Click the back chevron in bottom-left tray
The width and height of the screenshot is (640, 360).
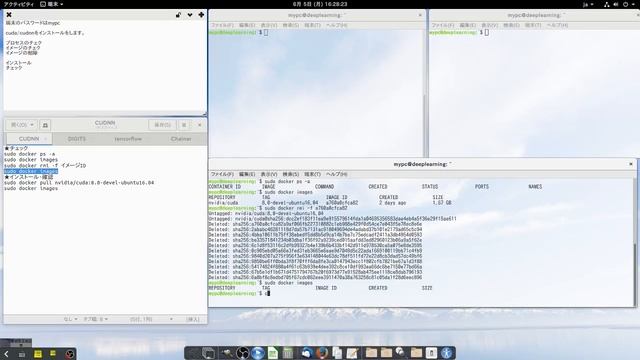pos(6,354)
